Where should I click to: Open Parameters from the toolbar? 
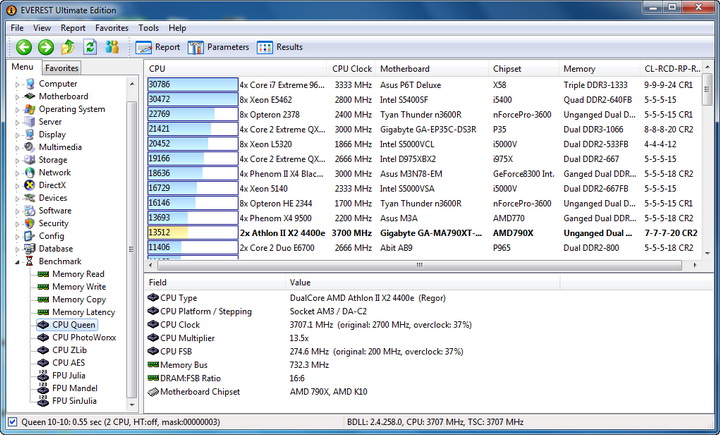click(218, 47)
